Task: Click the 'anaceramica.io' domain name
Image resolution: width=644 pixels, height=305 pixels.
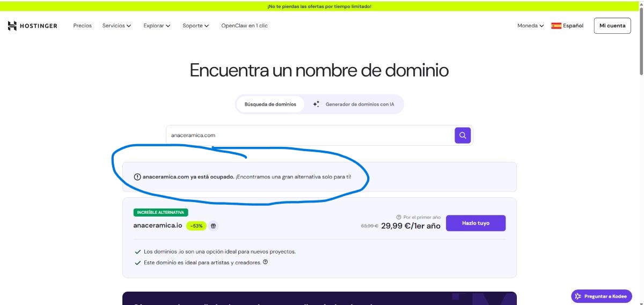Action: coord(158,226)
